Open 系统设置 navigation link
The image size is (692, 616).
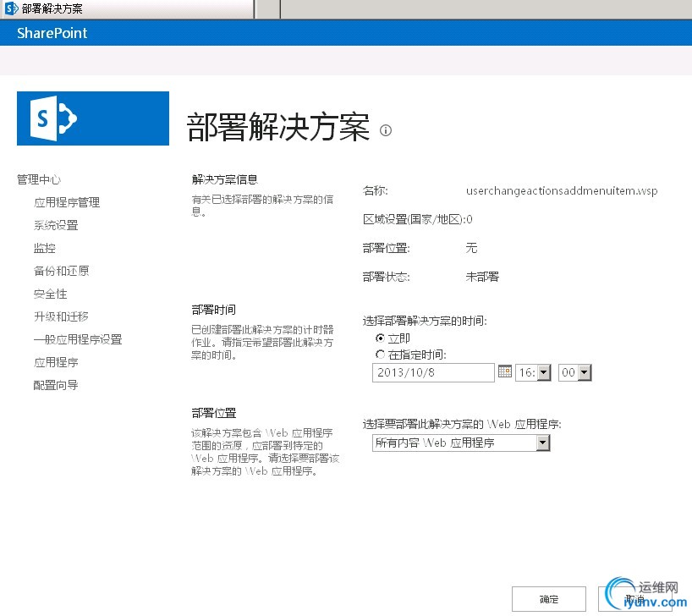[56, 226]
